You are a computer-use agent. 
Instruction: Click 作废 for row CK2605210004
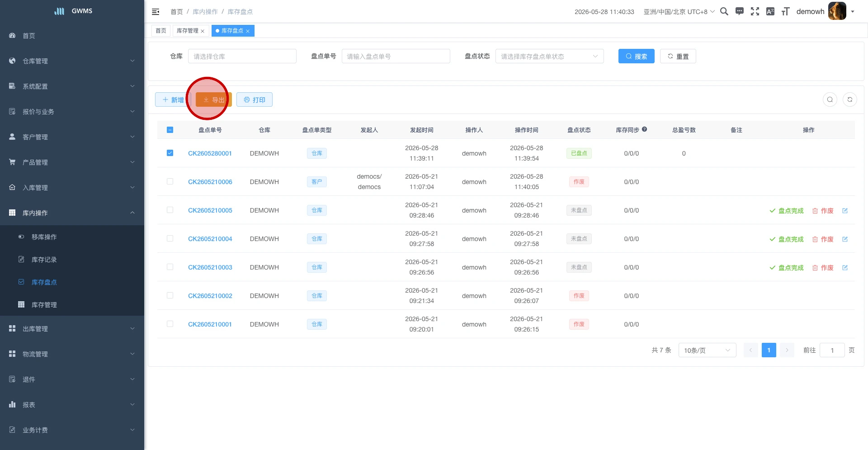(x=823, y=239)
